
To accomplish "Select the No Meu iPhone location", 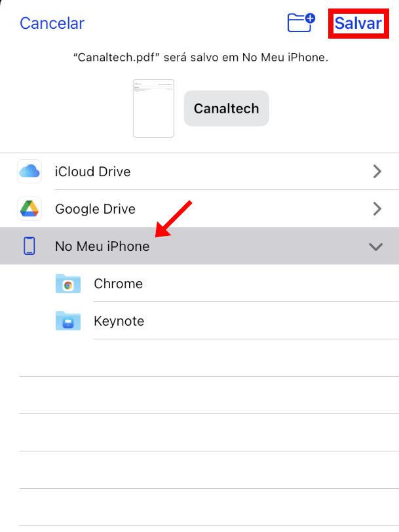I will 199,246.
